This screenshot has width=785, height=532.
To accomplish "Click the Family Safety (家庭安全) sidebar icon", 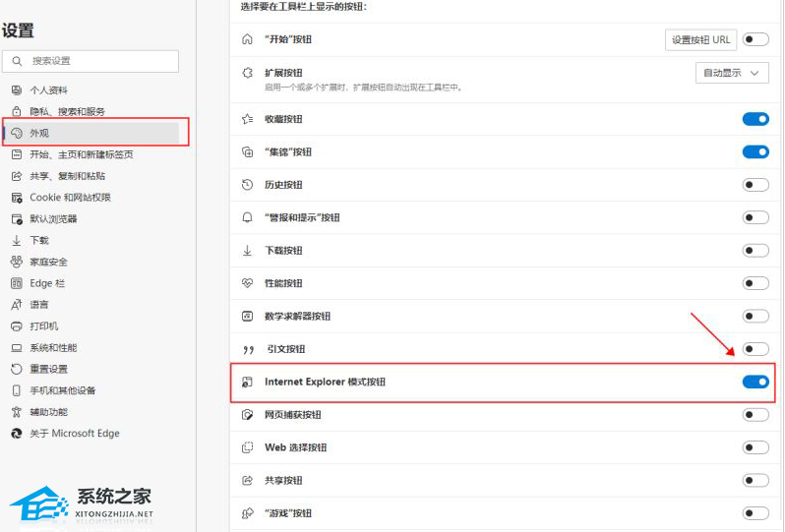I will [x=16, y=262].
